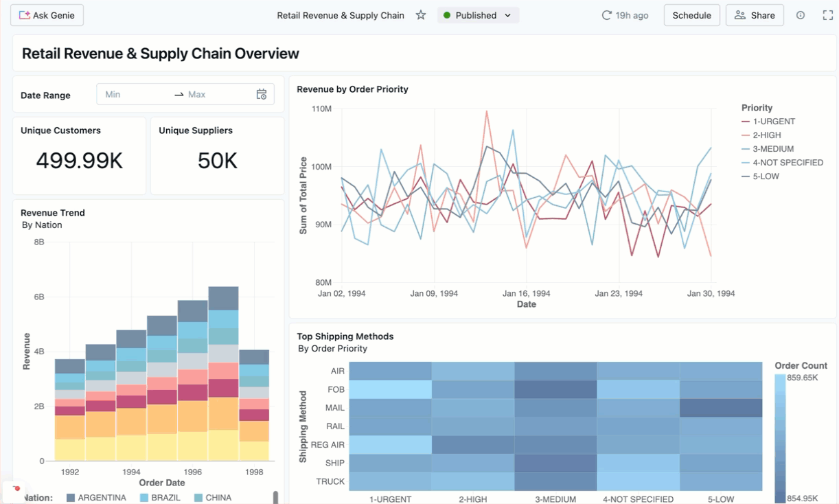Screen dimensions: 839x504
Task: Star the Retail Revenue dashboard
Action: [x=421, y=14]
